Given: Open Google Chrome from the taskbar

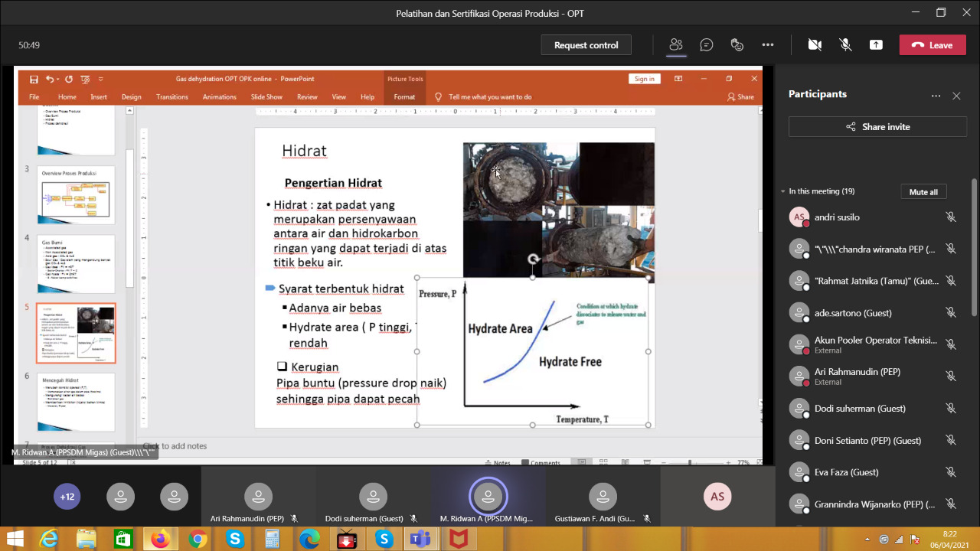Looking at the screenshot, I should click(x=198, y=539).
